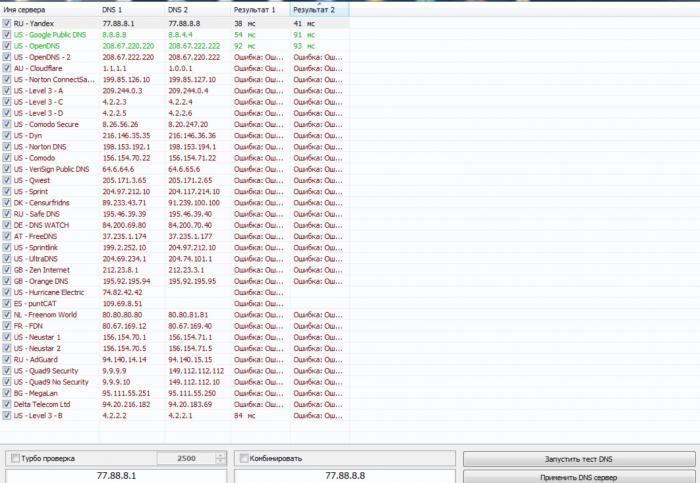Select the NL - Freenom World row
Image resolution: width=700 pixels, height=483 pixels.
(175, 315)
